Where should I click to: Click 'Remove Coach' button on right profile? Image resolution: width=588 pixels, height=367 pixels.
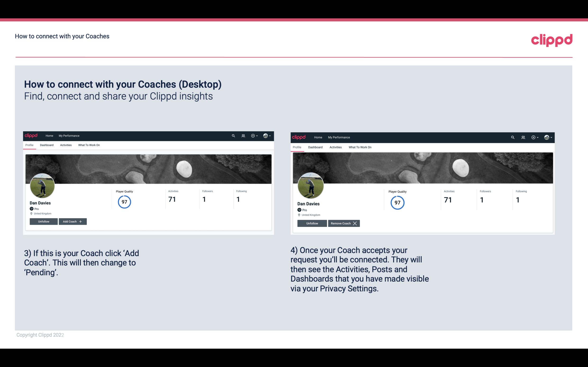[x=343, y=223]
